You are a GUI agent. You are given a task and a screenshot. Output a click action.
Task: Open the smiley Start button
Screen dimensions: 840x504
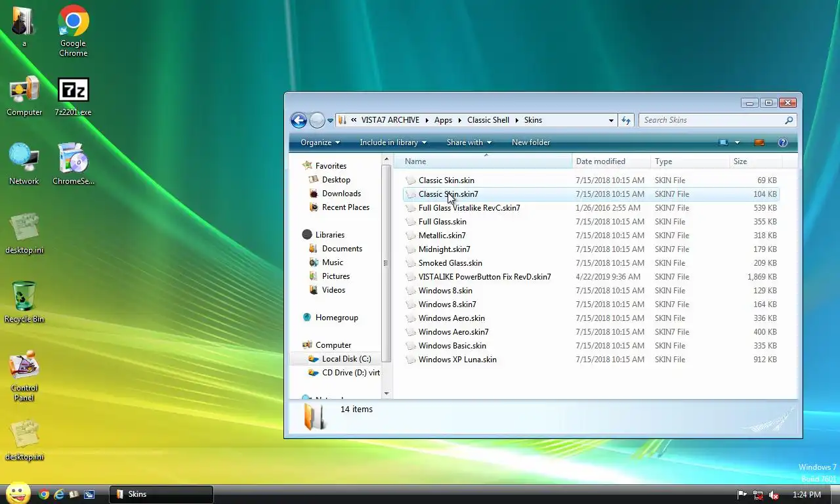coord(18,493)
